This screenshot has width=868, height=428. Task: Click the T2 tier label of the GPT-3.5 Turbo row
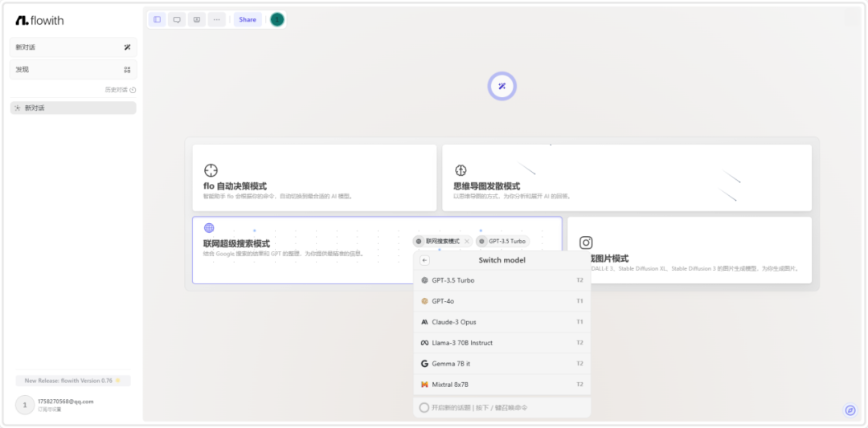coord(579,280)
